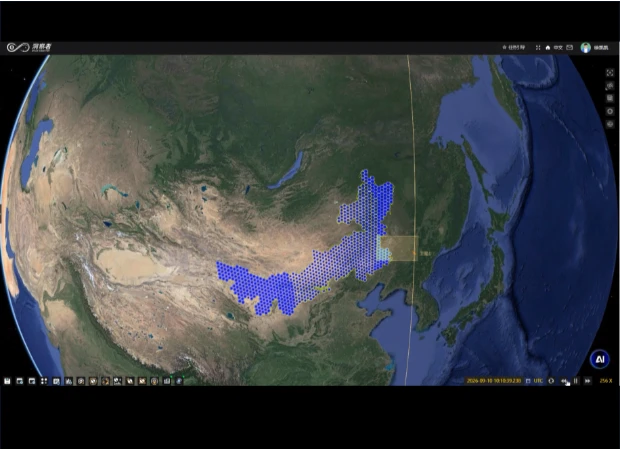Switch language via the 中文 label
Image resolution: width=620 pixels, height=450 pixels.
[558, 47]
